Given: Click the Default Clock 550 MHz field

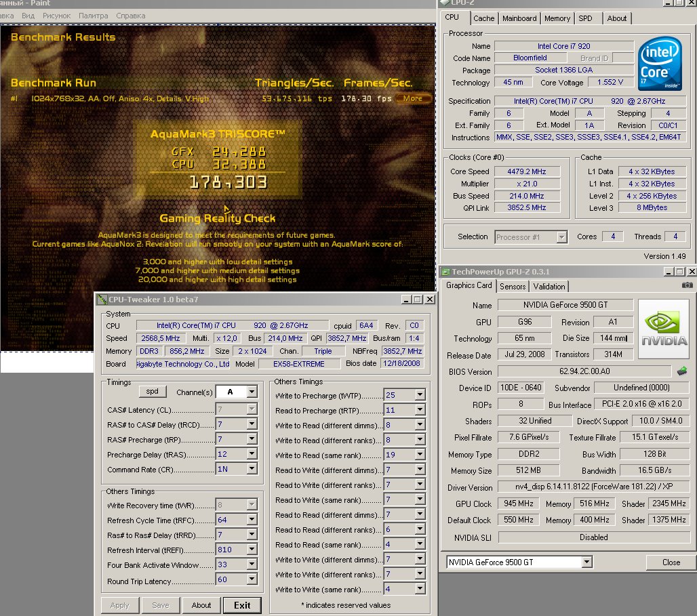Looking at the screenshot, I should click(x=518, y=520).
